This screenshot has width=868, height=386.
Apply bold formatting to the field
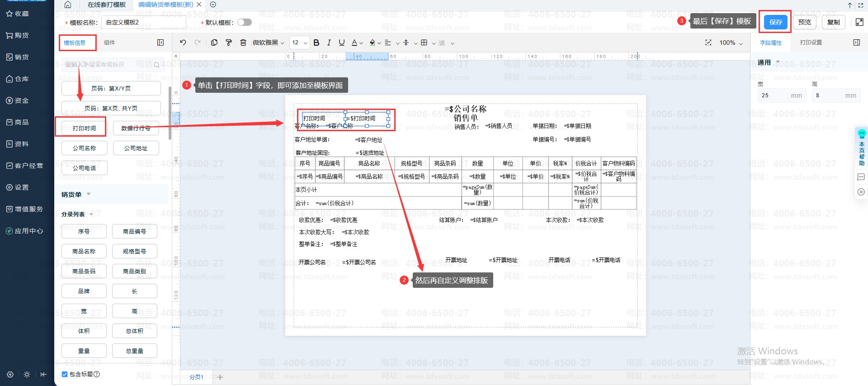click(x=316, y=43)
